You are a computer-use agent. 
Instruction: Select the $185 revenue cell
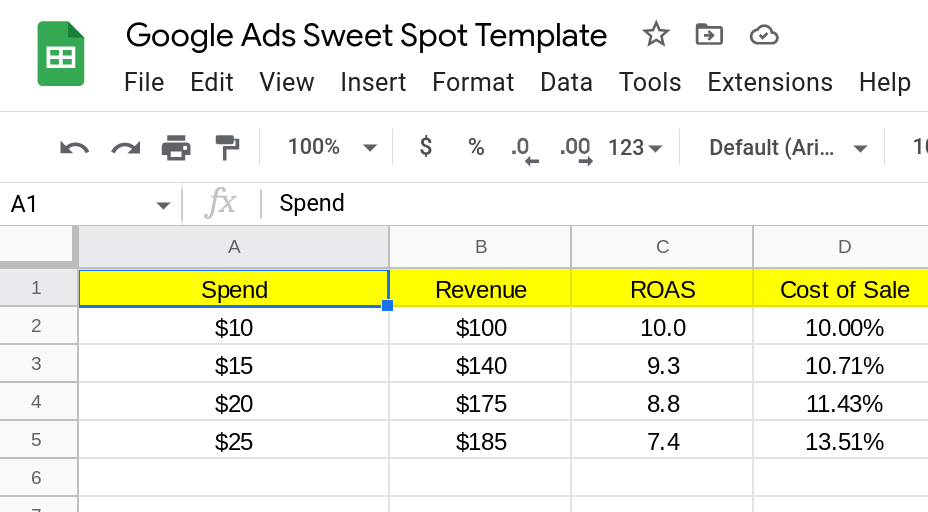481,440
